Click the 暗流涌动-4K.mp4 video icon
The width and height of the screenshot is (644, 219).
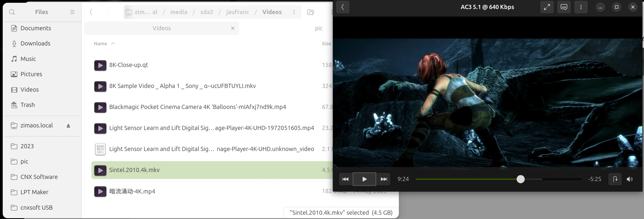coord(100,192)
